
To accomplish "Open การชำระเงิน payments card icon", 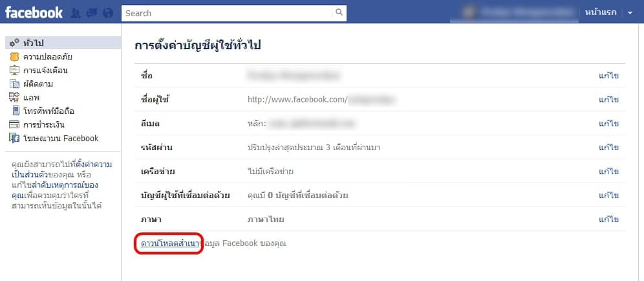I will point(14,125).
